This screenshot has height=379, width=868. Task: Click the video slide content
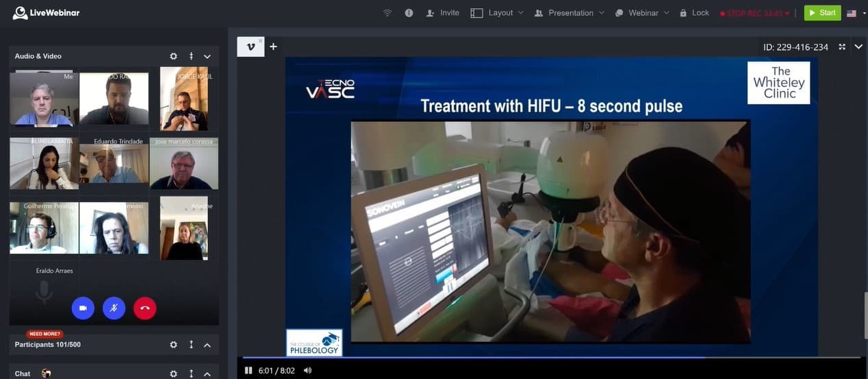coord(551,207)
